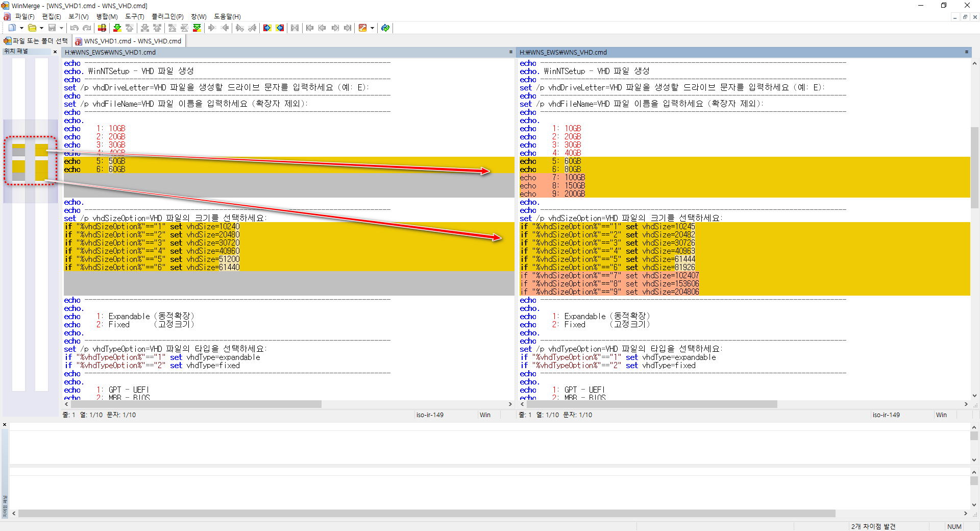Screen dimensions: 980x531
Task: Go to next conflict icon
Action: [x=145, y=28]
